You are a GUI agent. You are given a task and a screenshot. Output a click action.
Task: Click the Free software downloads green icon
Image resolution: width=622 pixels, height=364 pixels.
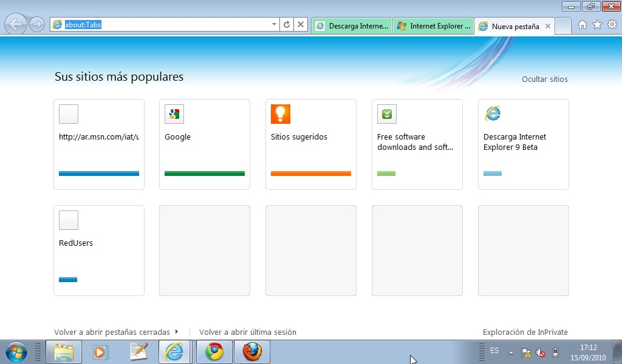coord(387,114)
